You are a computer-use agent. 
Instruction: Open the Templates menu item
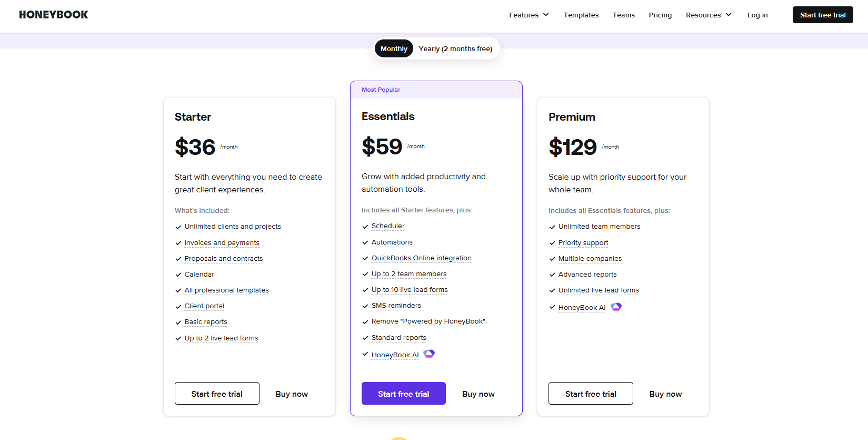tap(581, 15)
